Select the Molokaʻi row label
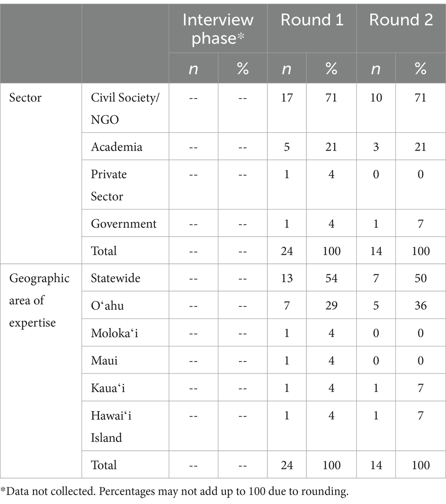The image size is (446, 504). coord(114,333)
